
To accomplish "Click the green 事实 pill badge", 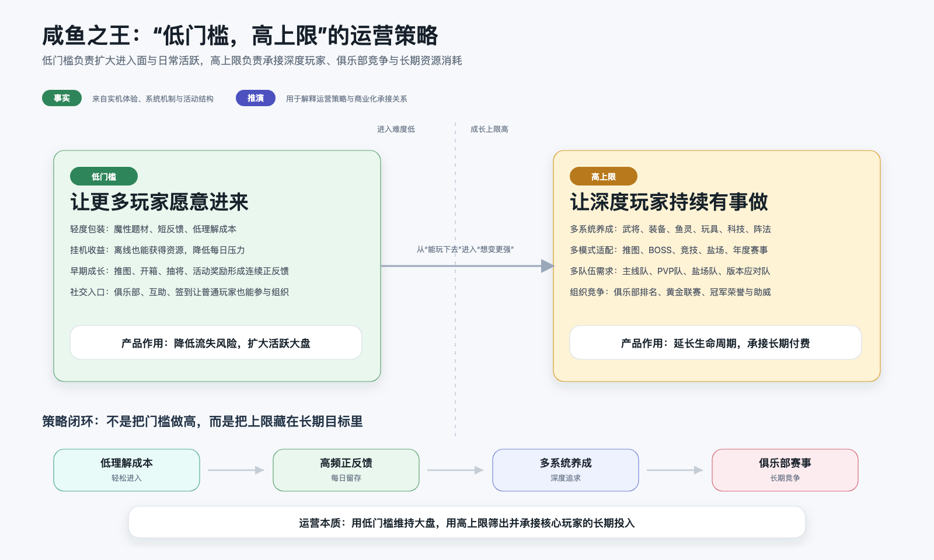I will coord(62,98).
